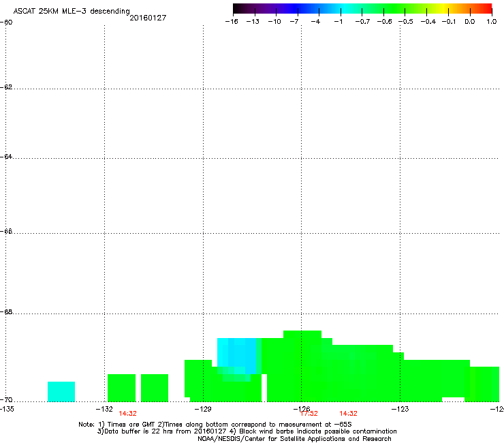504x443 pixels.
Task: Click the -4 label on the color scale
Action: coord(315,22)
